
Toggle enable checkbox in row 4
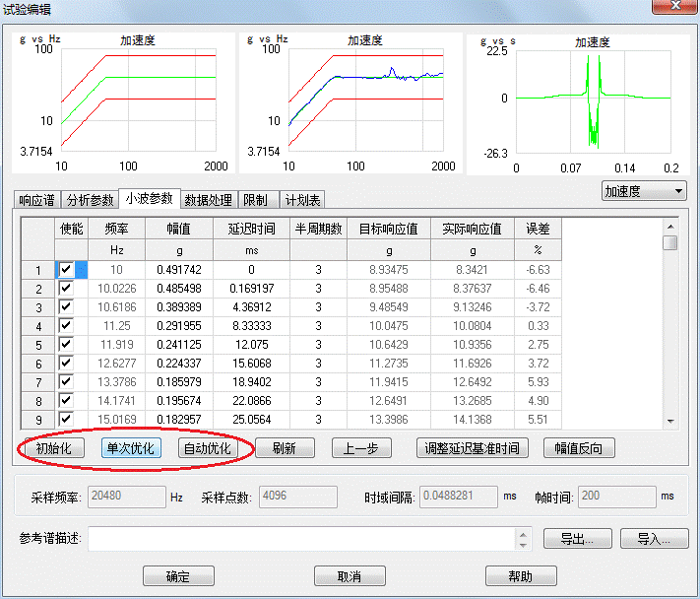point(66,326)
